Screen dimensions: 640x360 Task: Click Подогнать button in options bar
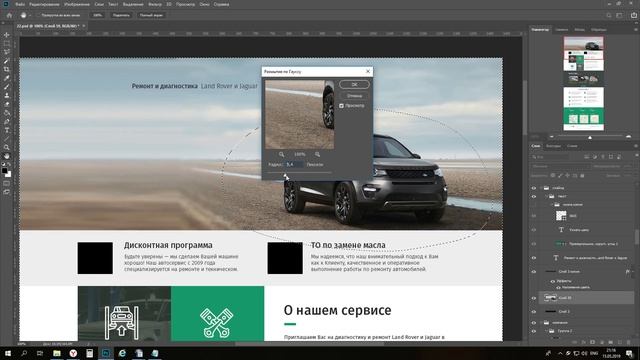pyautogui.click(x=121, y=15)
